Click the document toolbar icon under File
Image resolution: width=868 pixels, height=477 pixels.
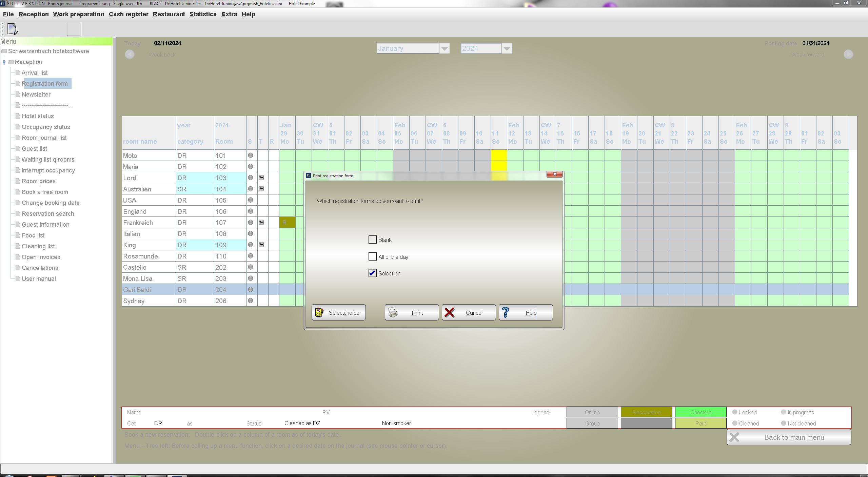tap(12, 29)
